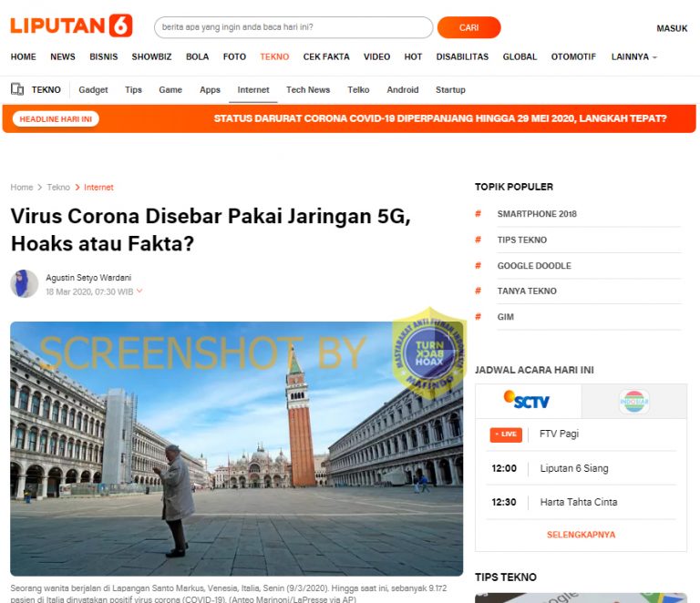
Task: Open the TANYA TEKNO popular topic
Action: pyautogui.click(x=527, y=291)
